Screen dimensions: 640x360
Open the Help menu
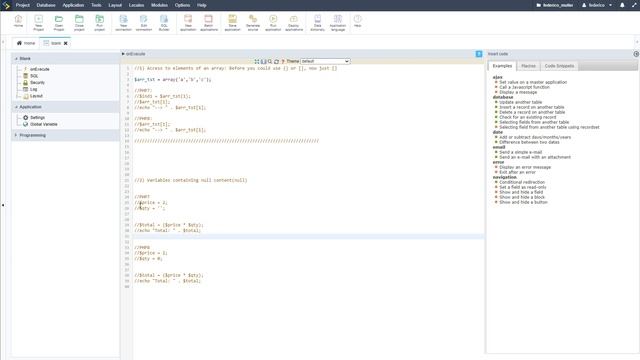coord(202,5)
